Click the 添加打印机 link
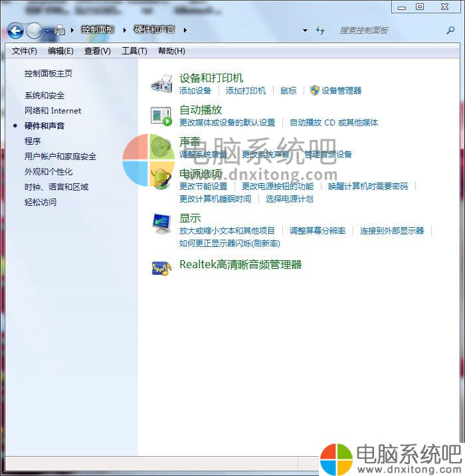Screen dimensions: 465x476 tap(246, 91)
